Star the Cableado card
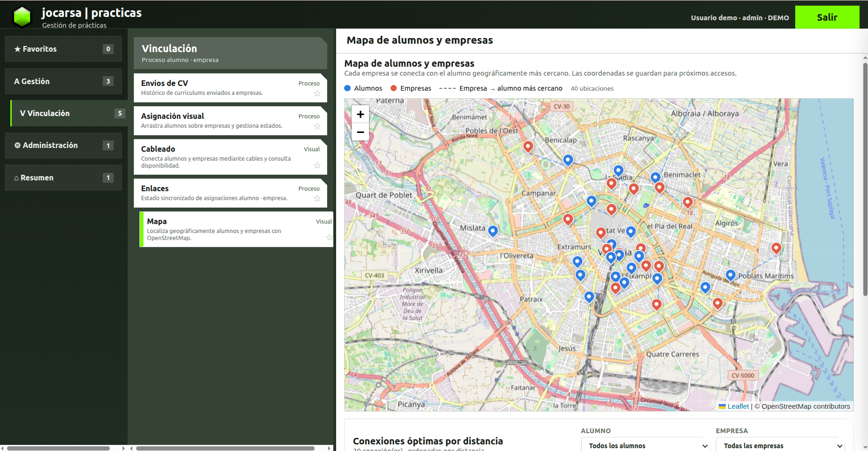This screenshot has width=868, height=451. [317, 165]
